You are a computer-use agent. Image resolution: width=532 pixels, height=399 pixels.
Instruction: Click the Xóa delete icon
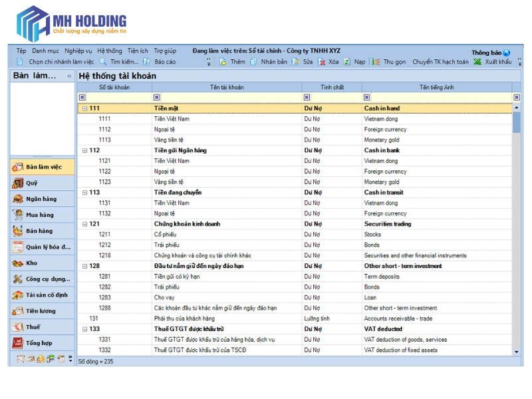pos(322,62)
